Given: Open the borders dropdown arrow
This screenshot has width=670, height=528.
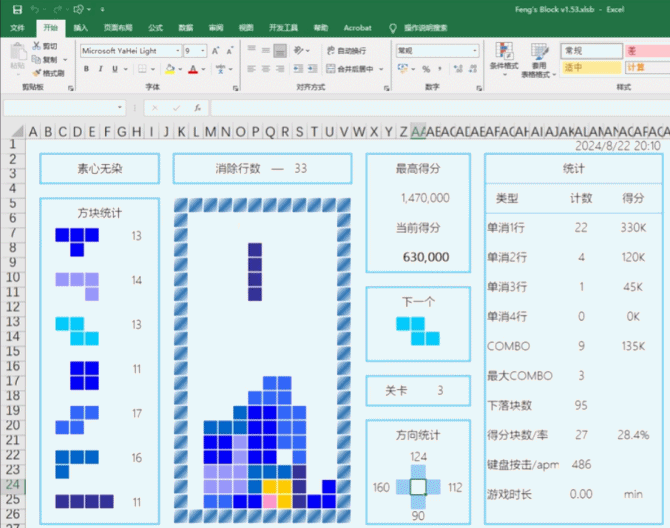Looking at the screenshot, I should click(153, 69).
